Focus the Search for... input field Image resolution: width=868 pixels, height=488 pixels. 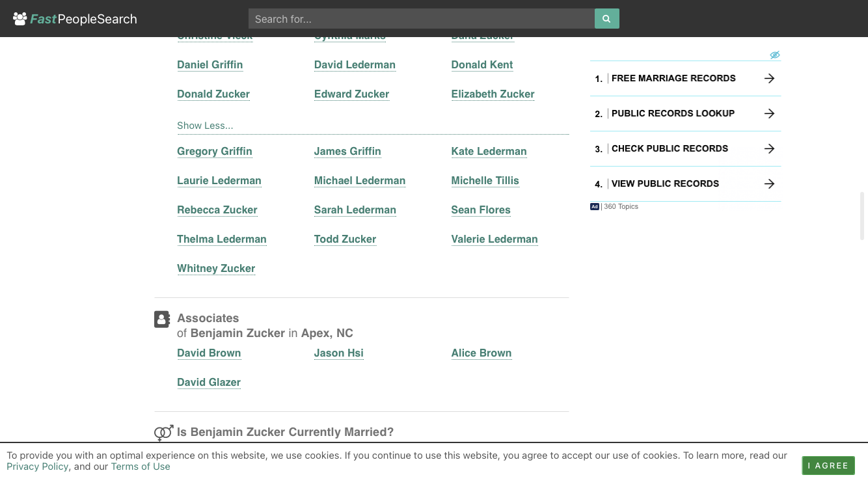422,19
